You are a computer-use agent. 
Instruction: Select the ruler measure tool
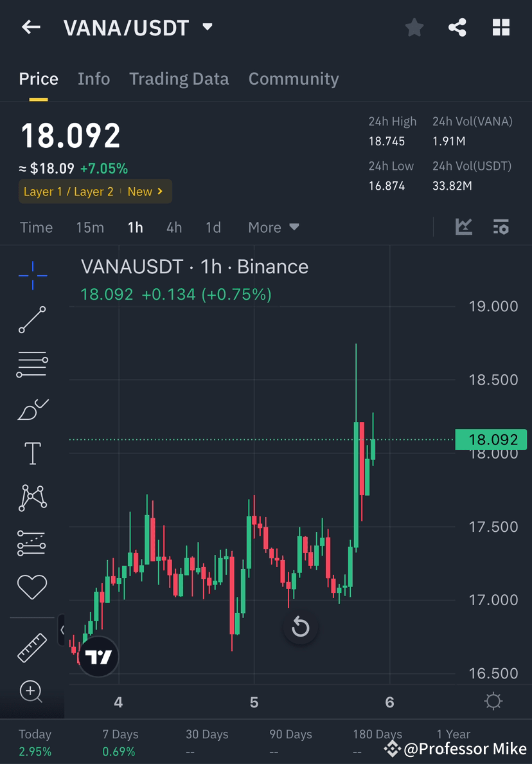[32, 648]
